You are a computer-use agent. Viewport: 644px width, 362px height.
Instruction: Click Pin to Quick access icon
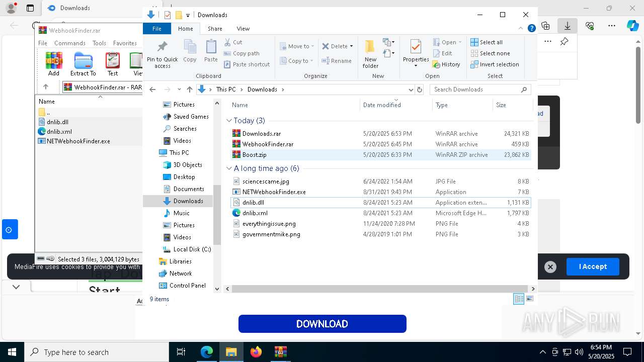[x=162, y=54]
